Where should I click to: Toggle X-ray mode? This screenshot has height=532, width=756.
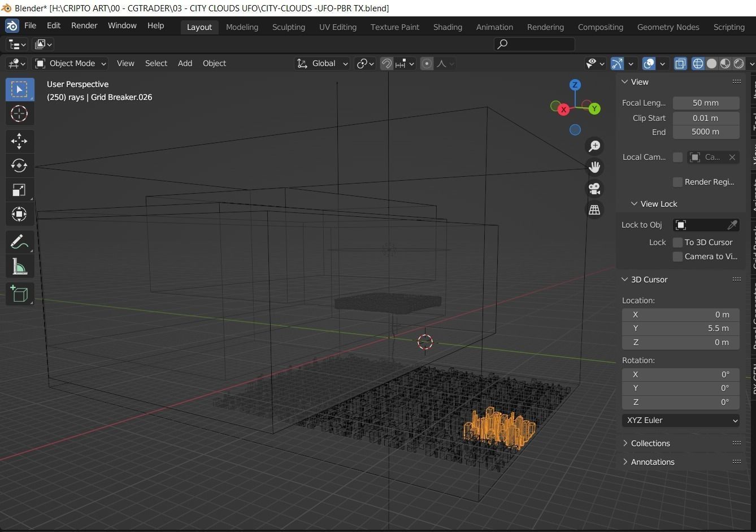click(x=680, y=63)
